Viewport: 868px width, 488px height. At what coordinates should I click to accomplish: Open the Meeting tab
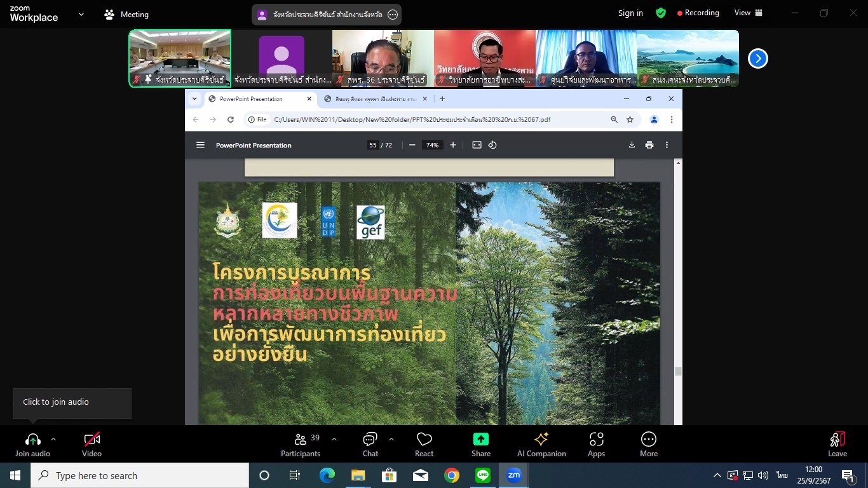(x=126, y=14)
